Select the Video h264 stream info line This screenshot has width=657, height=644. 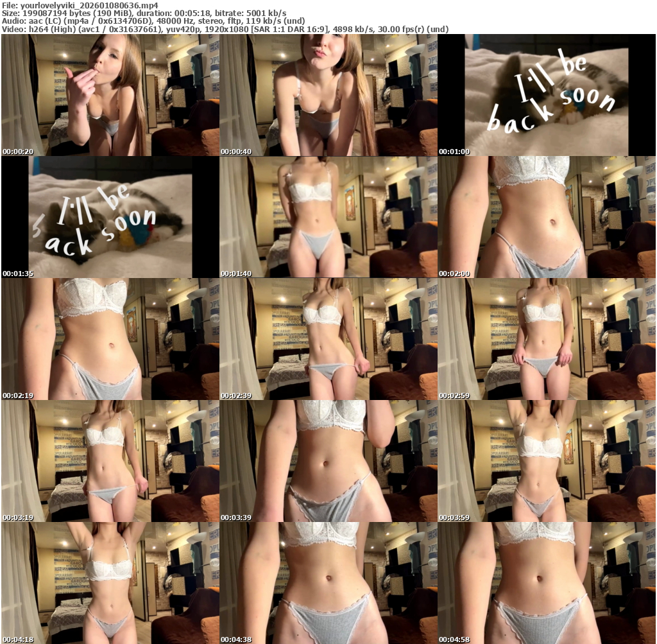click(x=225, y=29)
